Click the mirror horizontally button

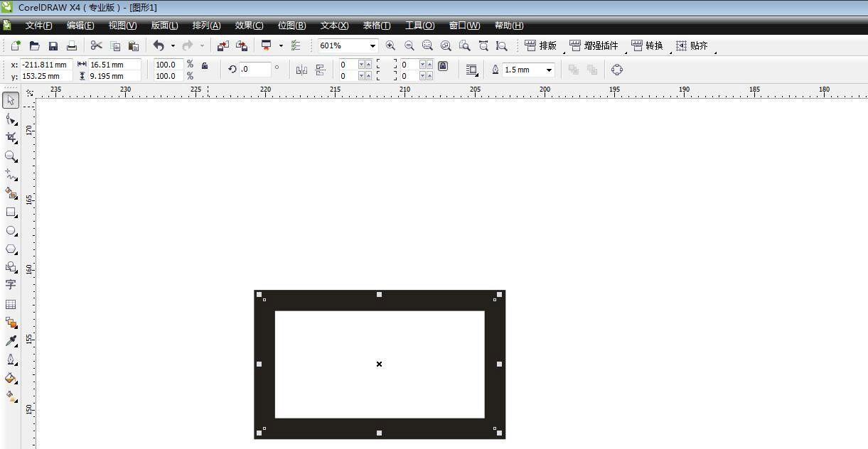301,70
